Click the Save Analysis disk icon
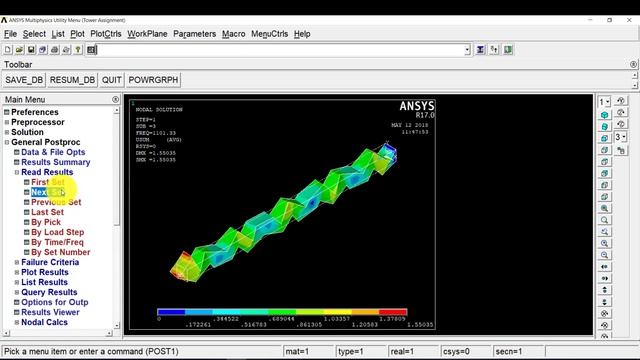 pos(31,50)
